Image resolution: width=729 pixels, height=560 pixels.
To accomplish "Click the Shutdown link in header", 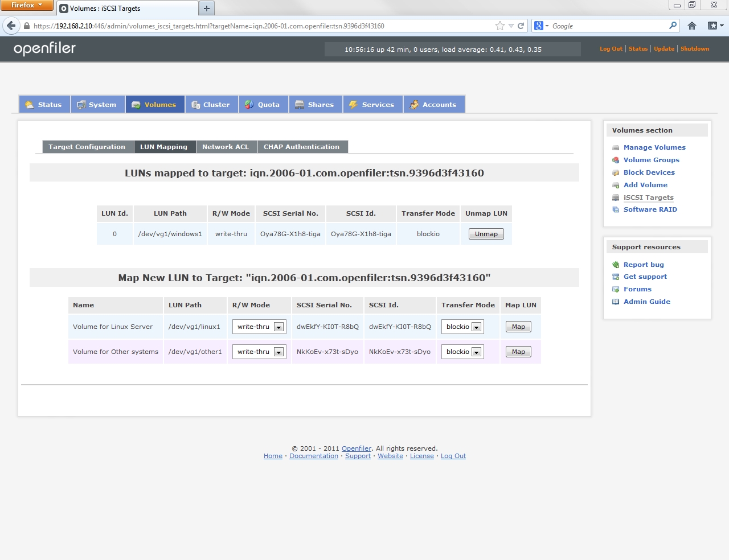I will 695,49.
